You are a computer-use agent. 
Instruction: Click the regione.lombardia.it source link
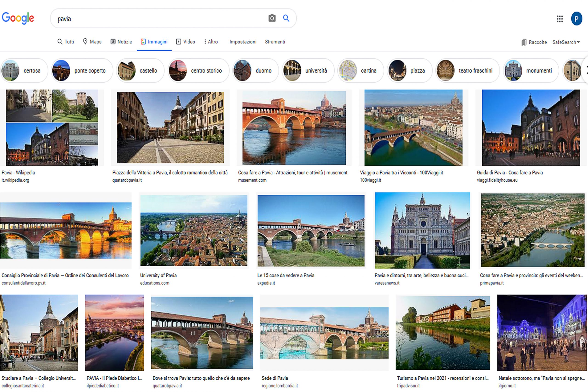pos(280,386)
